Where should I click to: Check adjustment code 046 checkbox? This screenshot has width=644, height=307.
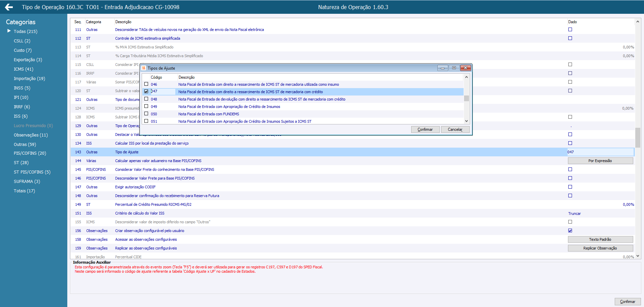[146, 84]
